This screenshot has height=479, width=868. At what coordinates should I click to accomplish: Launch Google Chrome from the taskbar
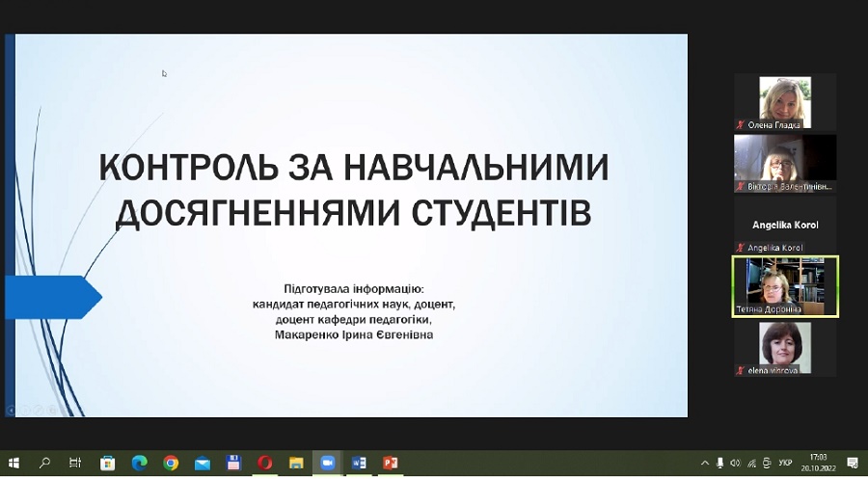[171, 463]
